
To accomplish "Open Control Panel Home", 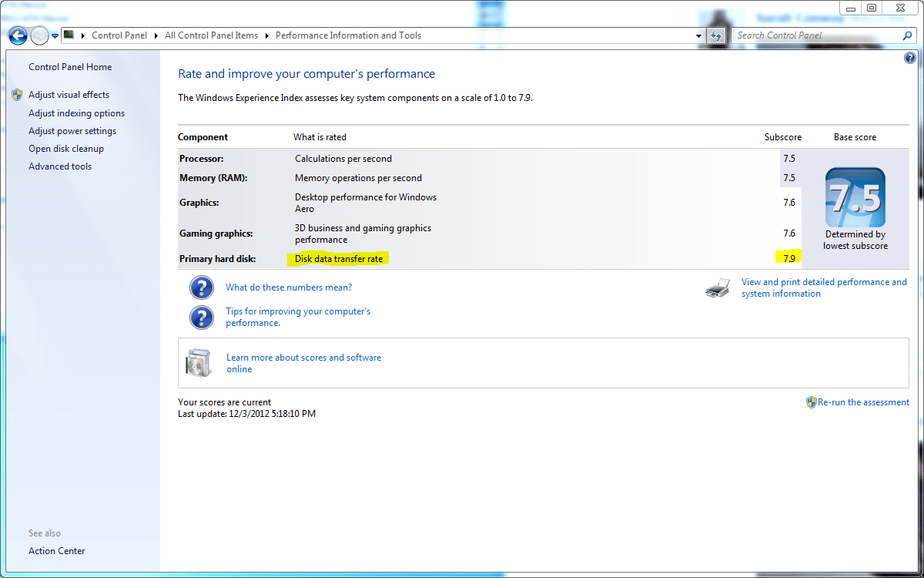I will (x=70, y=67).
